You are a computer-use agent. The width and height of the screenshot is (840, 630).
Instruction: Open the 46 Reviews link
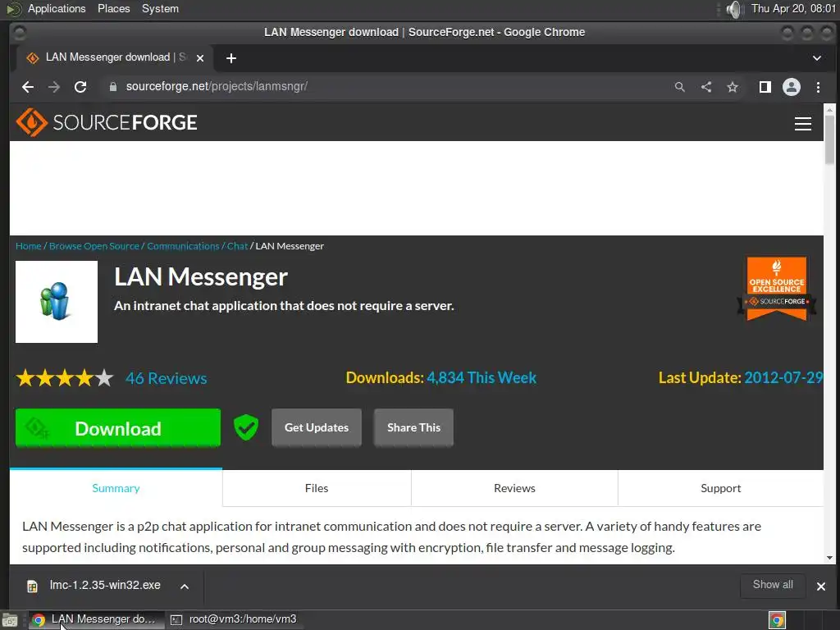[166, 378]
